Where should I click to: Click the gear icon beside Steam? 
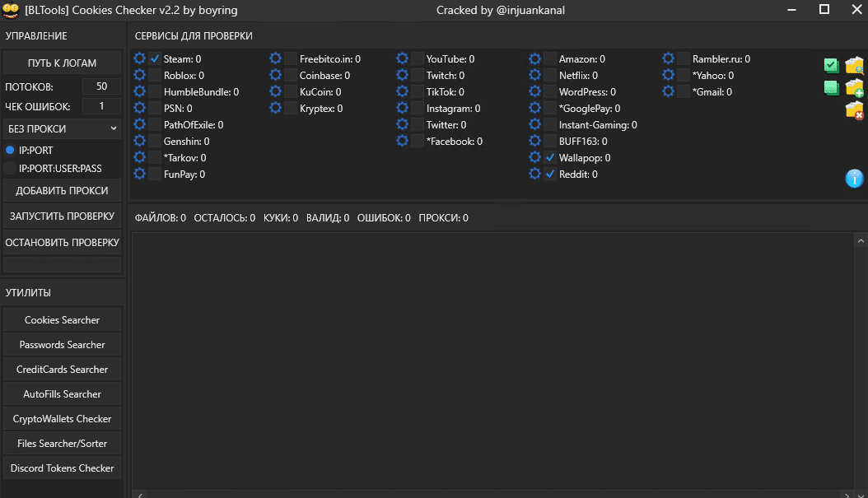coord(139,58)
